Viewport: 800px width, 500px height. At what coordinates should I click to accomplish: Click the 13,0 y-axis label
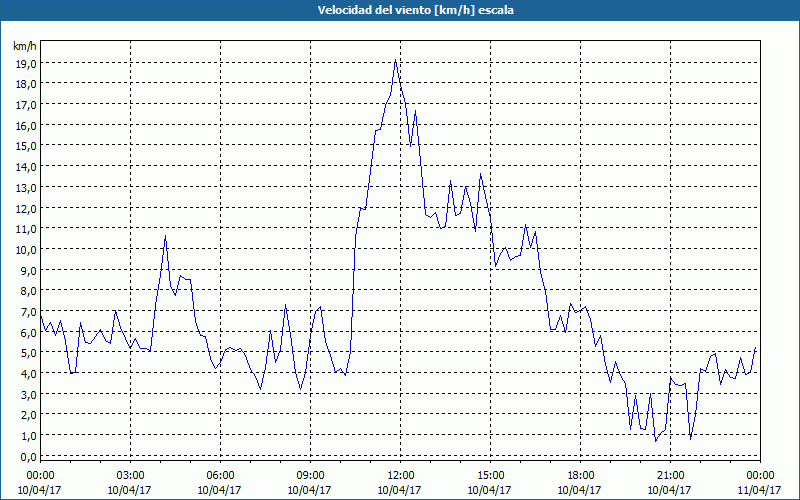pyautogui.click(x=26, y=187)
